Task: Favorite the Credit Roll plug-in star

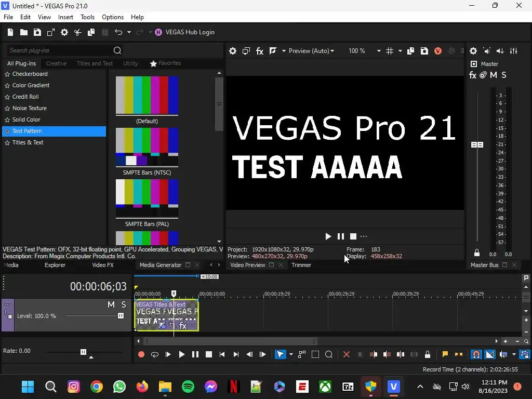Action: click(7, 97)
